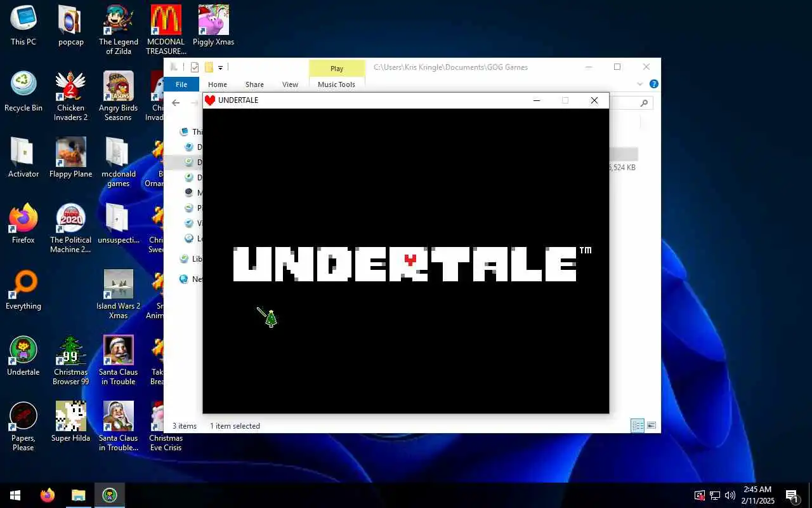Go back in File Explorer navigation
Viewport: 812px width, 508px height.
pyautogui.click(x=176, y=103)
